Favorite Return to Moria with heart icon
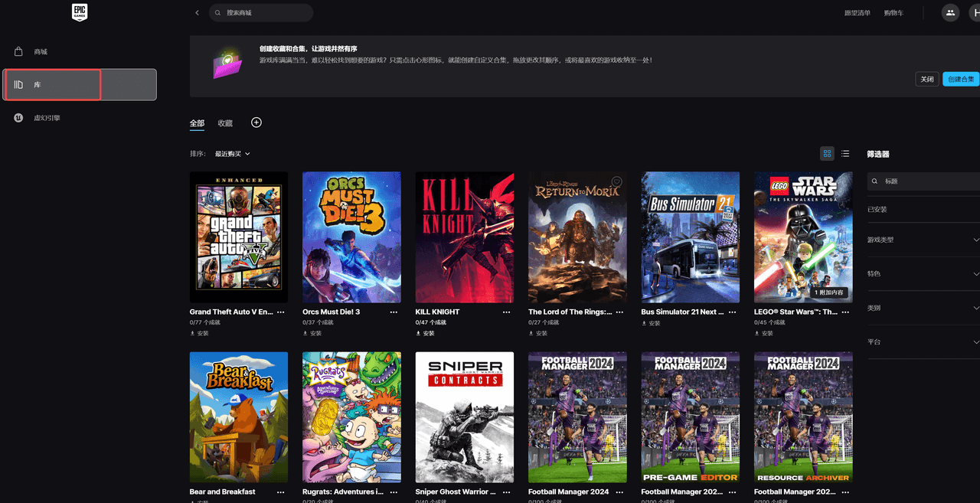The width and height of the screenshot is (980, 503). click(x=617, y=182)
